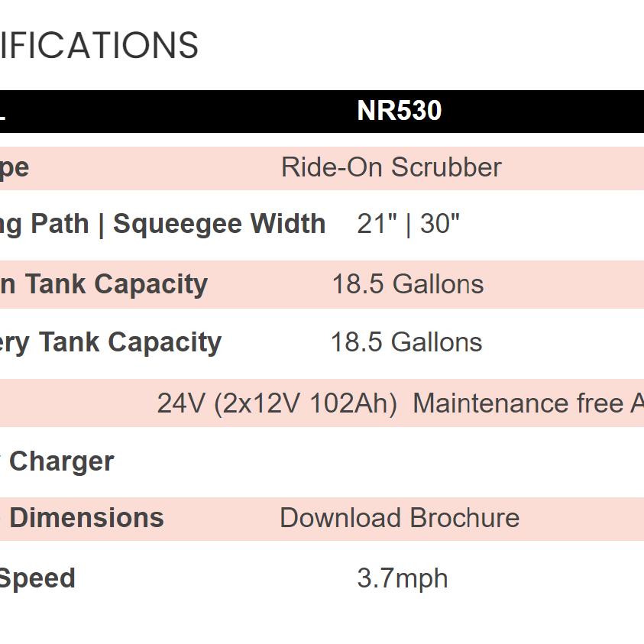Click the Squeegee Width label text

pos(221,225)
